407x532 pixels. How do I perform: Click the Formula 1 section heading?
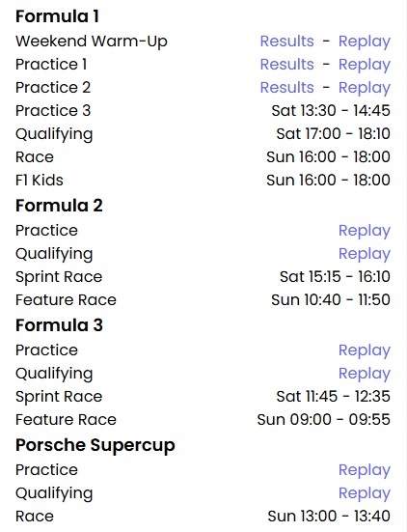pyautogui.click(x=57, y=16)
